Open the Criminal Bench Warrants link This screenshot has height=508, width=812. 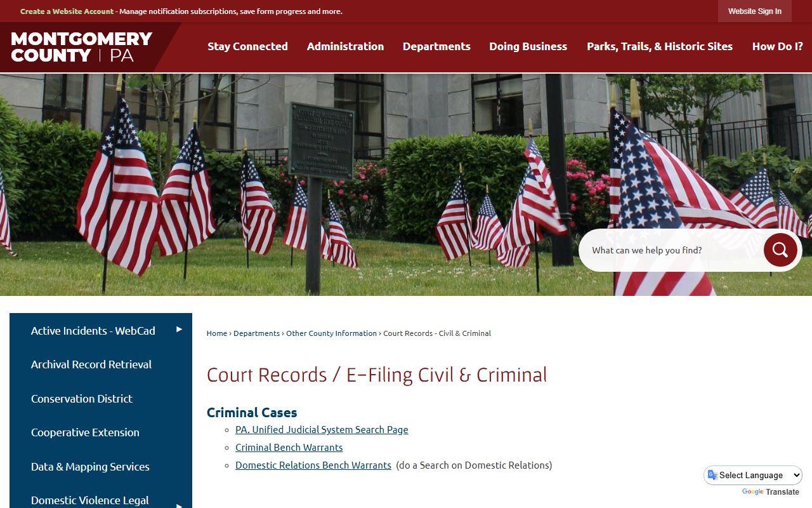point(289,448)
